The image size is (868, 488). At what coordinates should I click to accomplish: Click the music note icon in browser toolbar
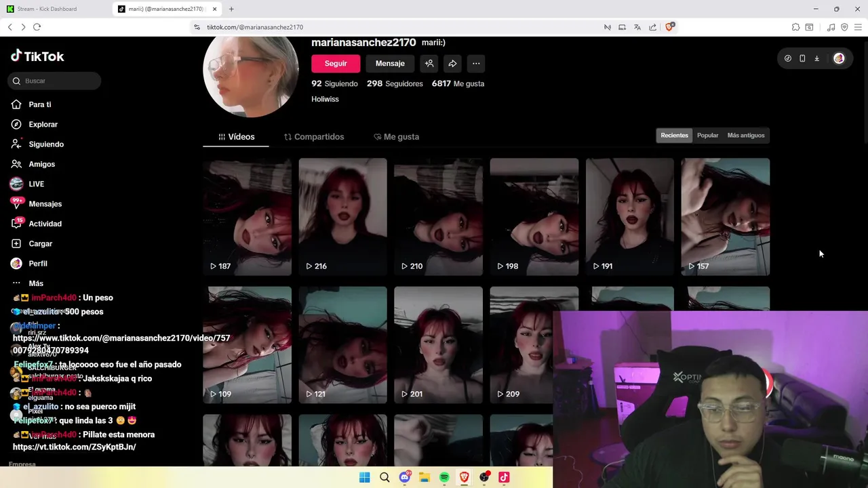(831, 27)
